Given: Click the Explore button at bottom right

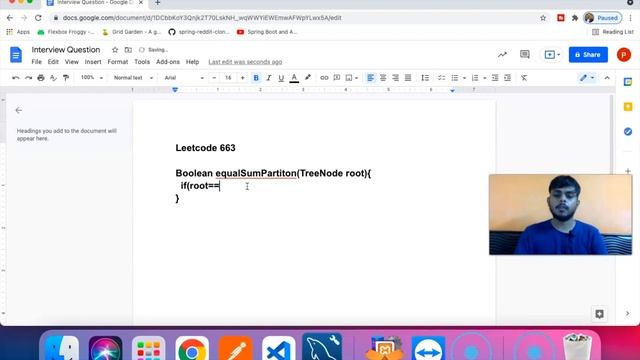Looking at the screenshot, I should click(x=599, y=314).
